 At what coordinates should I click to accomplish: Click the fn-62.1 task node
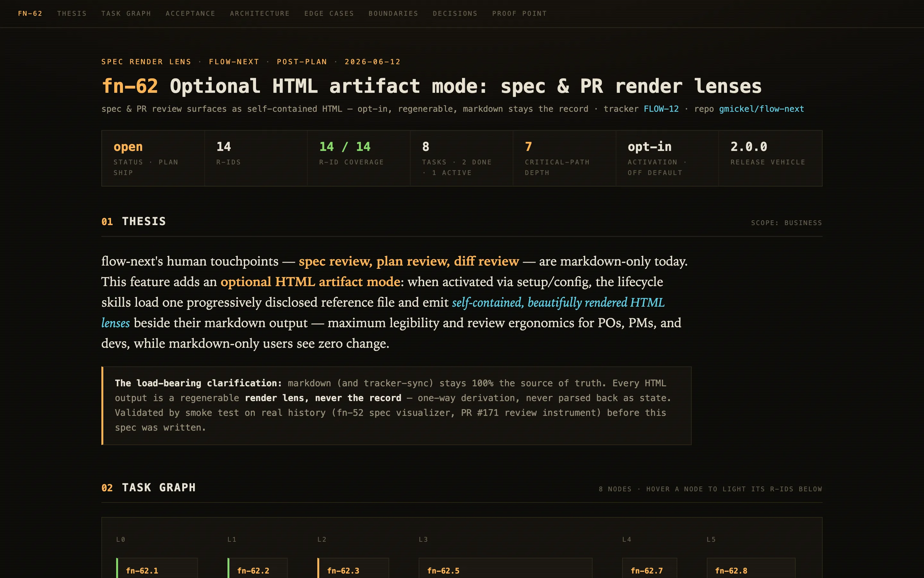pos(157,568)
